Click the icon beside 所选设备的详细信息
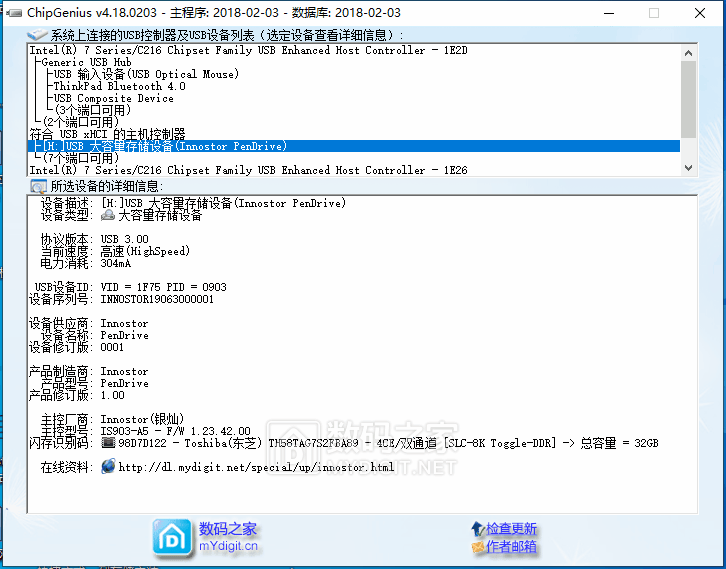The height and width of the screenshot is (569, 726). pyautogui.click(x=37, y=186)
